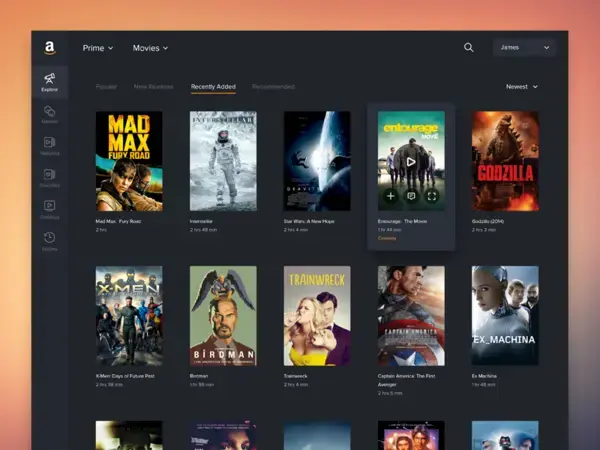Play Entourage with the play icon
Image resolution: width=600 pixels, height=450 pixels.
point(411,162)
